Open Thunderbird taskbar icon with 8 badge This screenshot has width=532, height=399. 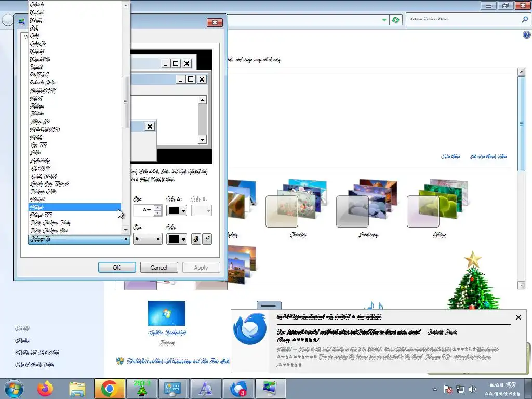238,389
